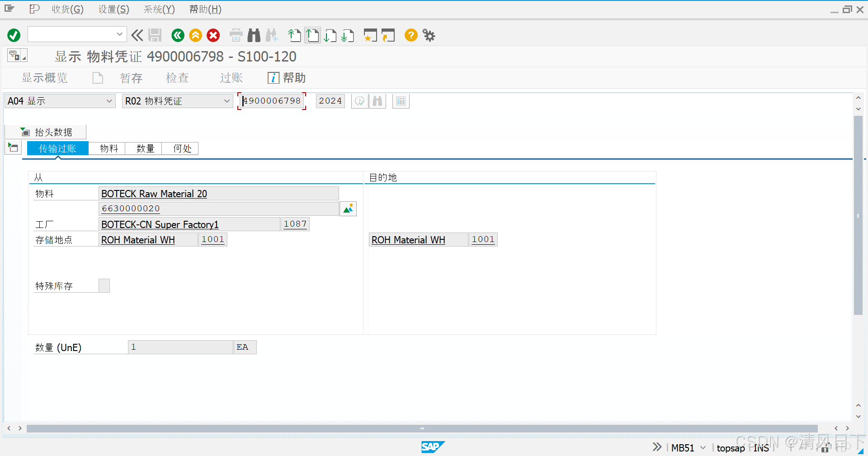Click the horizontal scrollbar at the bottom
The height and width of the screenshot is (456, 868).
[x=422, y=428]
